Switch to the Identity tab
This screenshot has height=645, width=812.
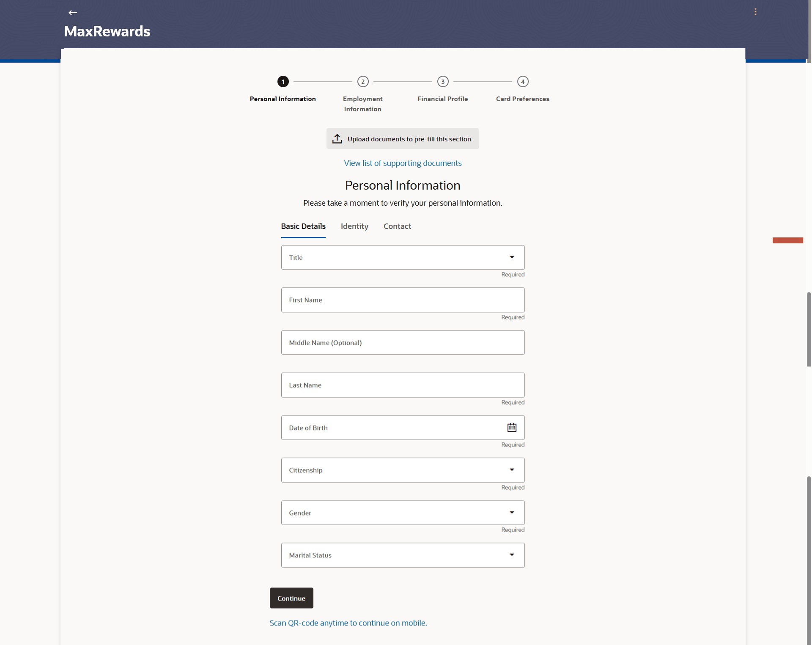(x=354, y=226)
